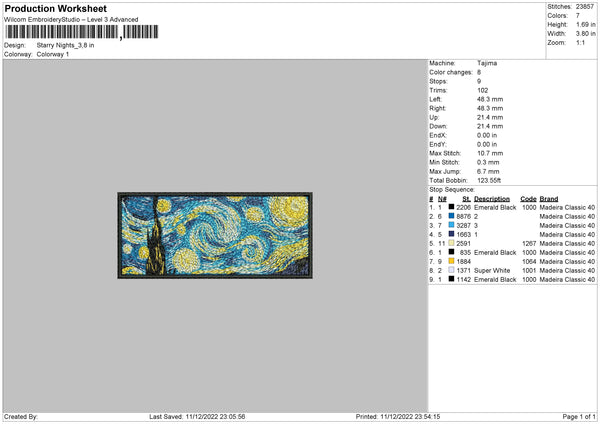
Task: Click the Colors value 7
Action: [x=578, y=16]
